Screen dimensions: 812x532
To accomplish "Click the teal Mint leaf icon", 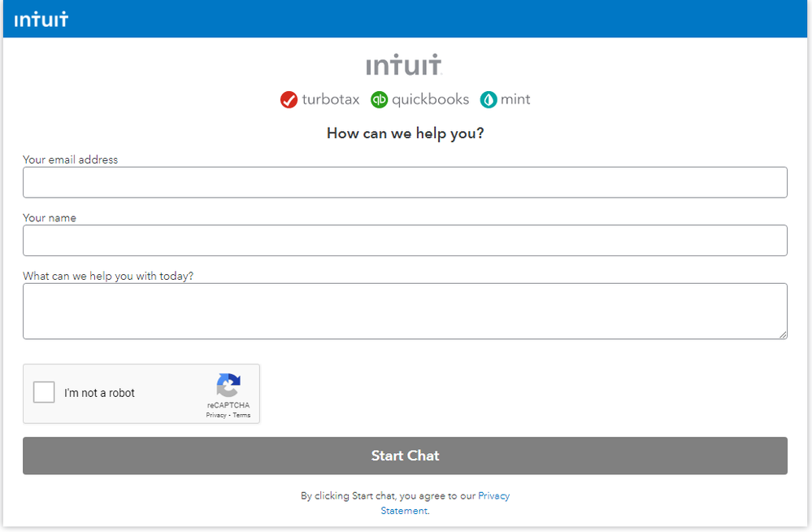I will 489,100.
